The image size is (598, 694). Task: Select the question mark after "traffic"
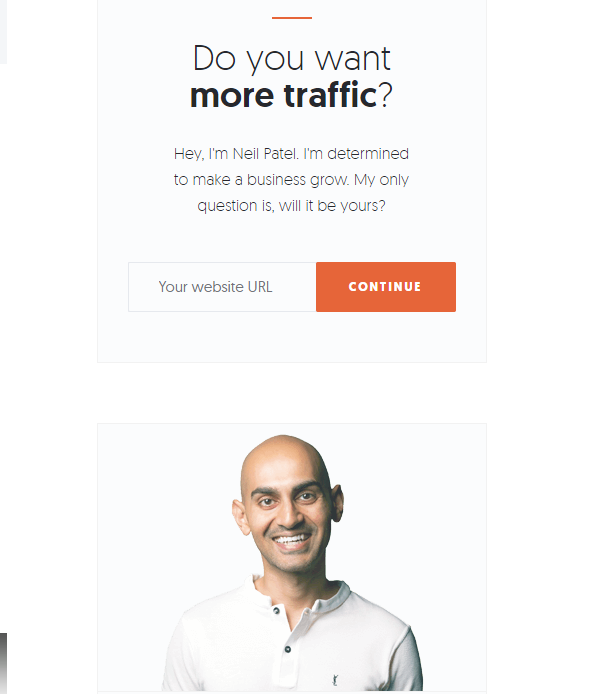[386, 95]
